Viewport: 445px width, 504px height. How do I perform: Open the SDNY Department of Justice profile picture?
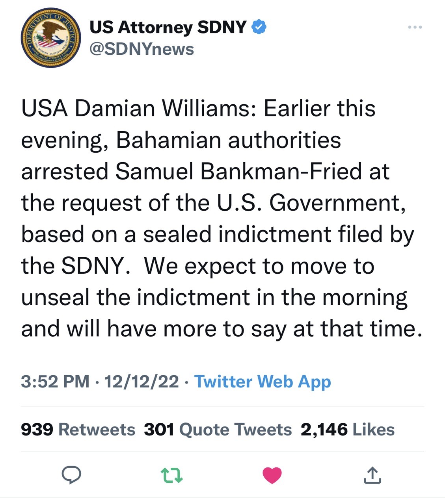click(x=50, y=38)
